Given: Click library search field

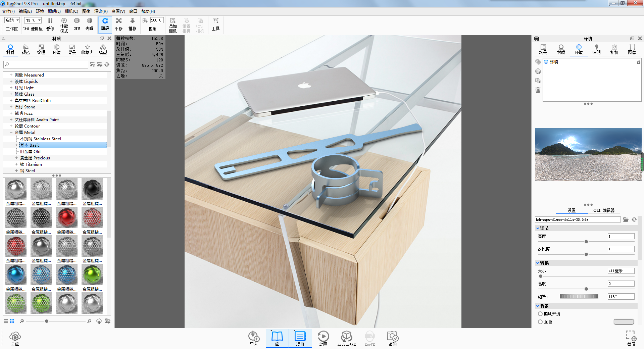Looking at the screenshot, I should [x=46, y=64].
